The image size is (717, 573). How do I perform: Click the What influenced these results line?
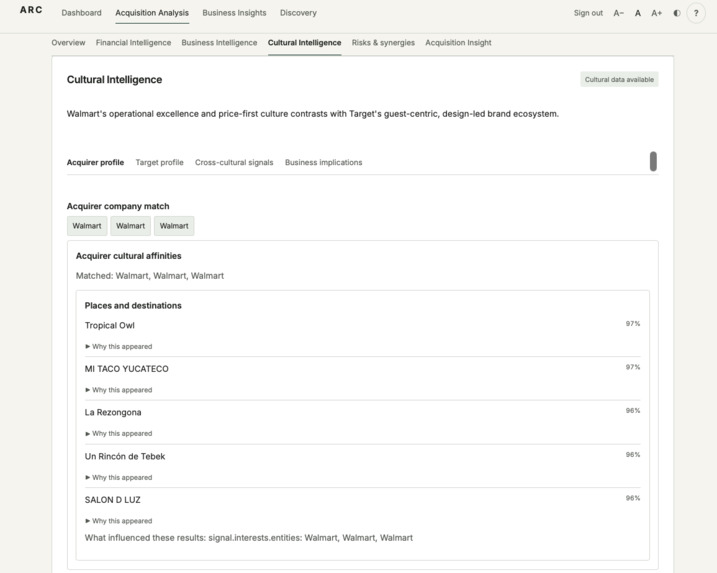coord(248,538)
